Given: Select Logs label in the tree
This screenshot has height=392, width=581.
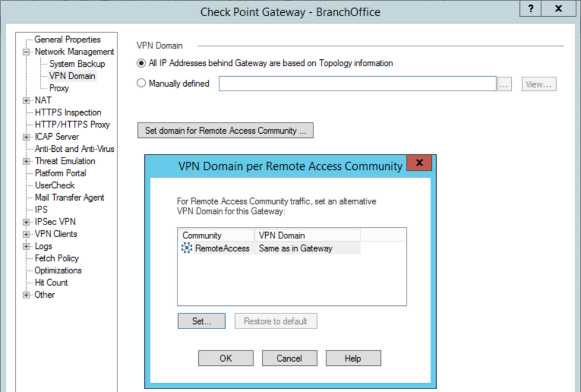Looking at the screenshot, I should pos(44,247).
